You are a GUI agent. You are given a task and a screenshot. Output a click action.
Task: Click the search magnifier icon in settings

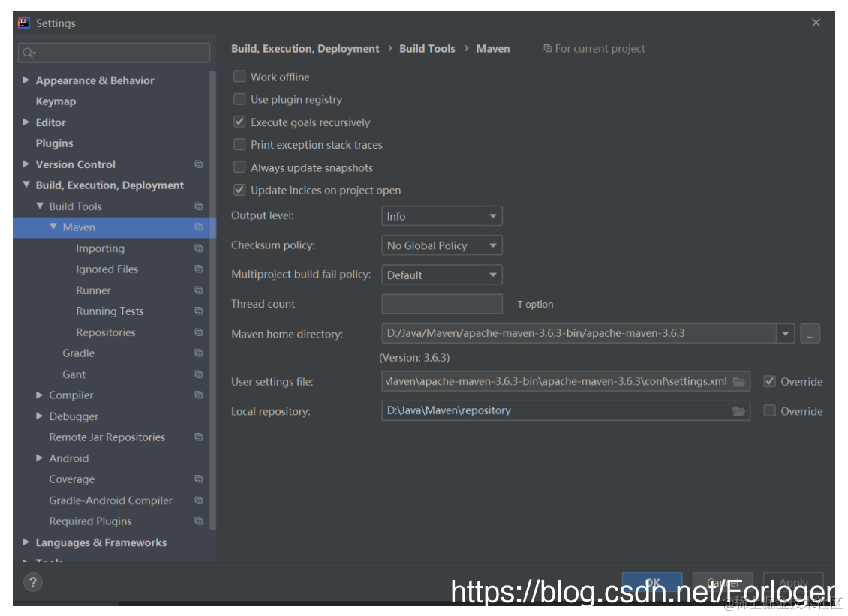click(x=28, y=53)
